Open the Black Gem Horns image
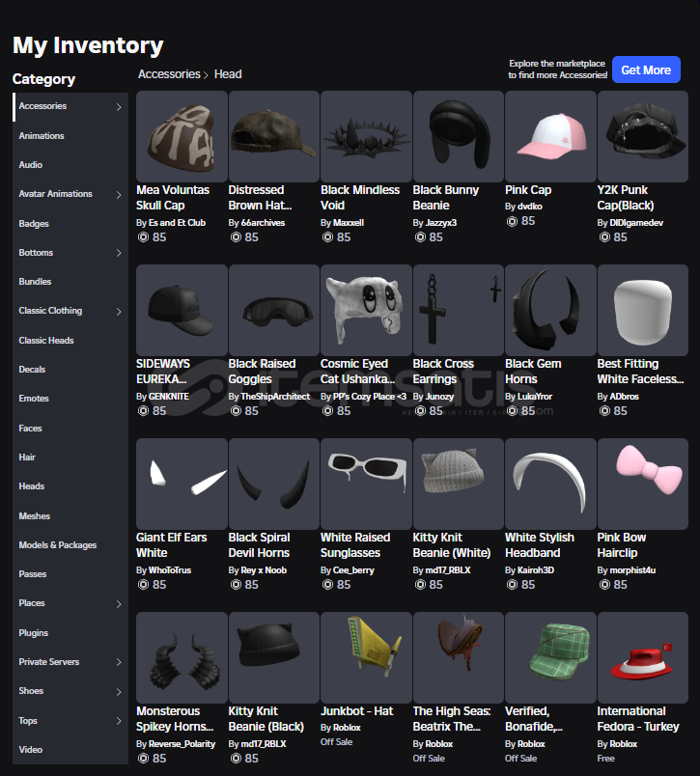 550,310
